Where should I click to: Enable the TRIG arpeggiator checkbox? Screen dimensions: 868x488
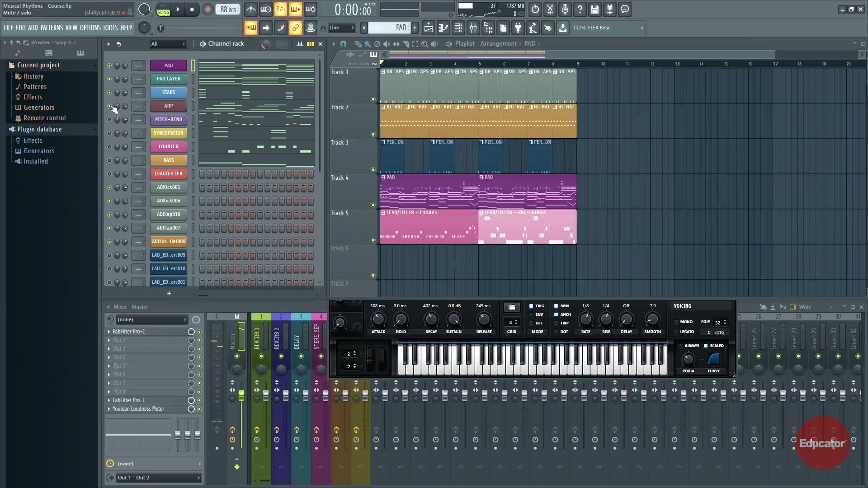[531, 306]
